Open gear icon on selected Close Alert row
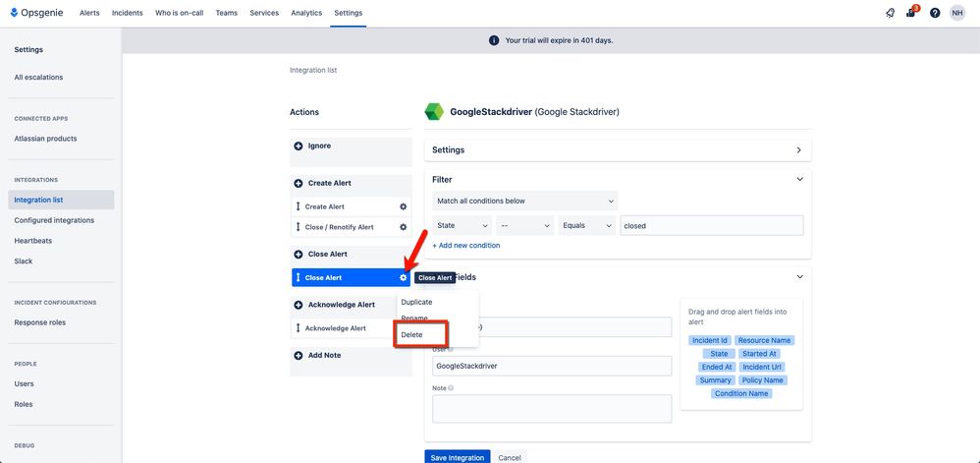 pyautogui.click(x=404, y=278)
